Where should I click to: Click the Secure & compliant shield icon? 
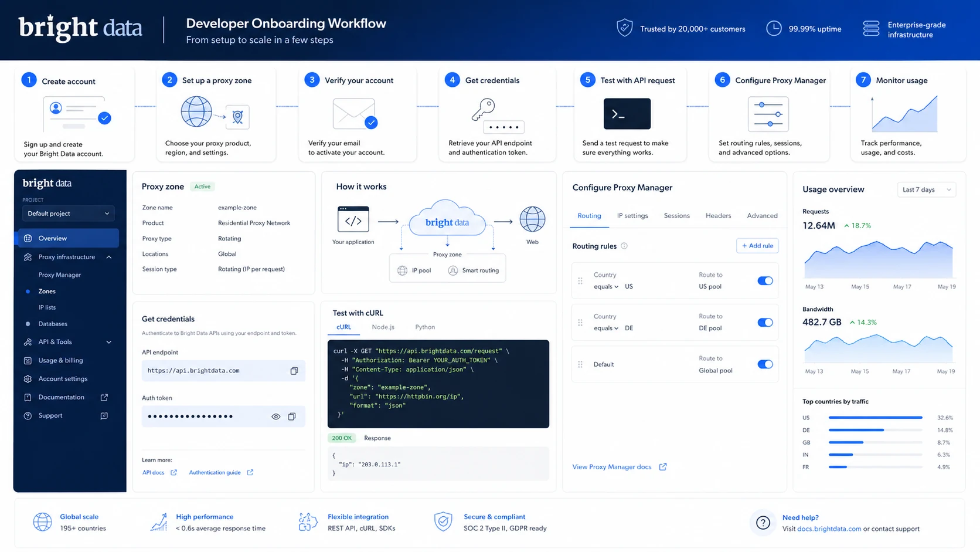443,521
